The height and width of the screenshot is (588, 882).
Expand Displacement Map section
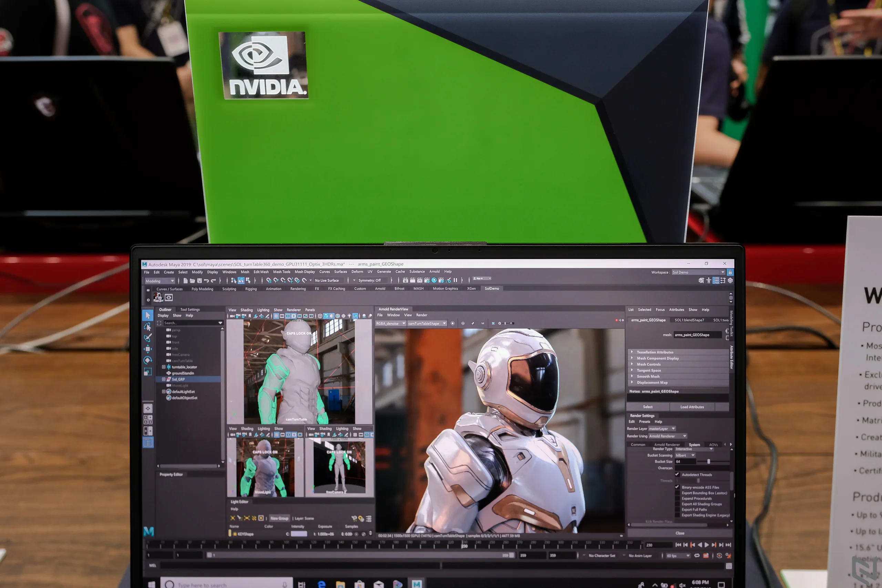(x=678, y=382)
